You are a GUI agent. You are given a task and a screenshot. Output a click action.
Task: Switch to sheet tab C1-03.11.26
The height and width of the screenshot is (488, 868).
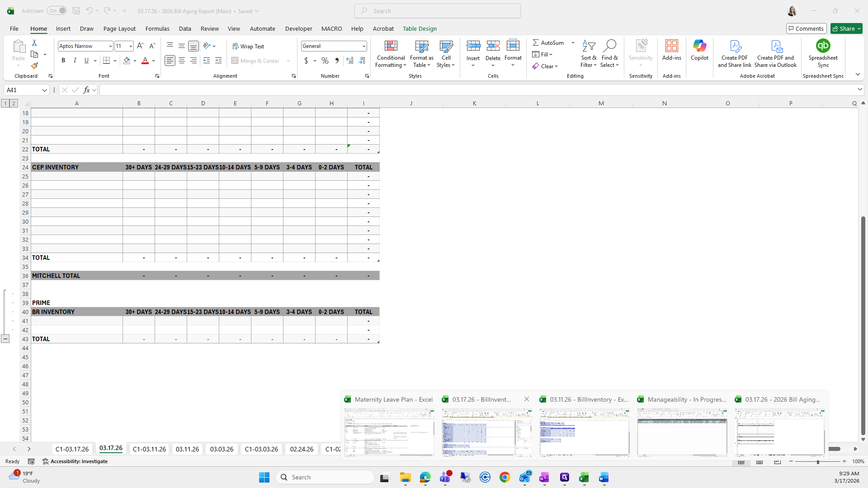[149, 449]
